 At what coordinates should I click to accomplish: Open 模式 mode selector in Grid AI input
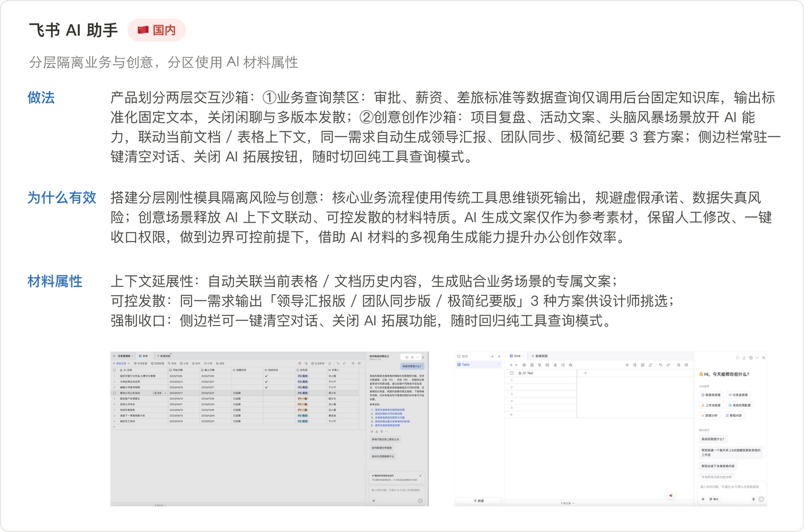[x=714, y=499]
